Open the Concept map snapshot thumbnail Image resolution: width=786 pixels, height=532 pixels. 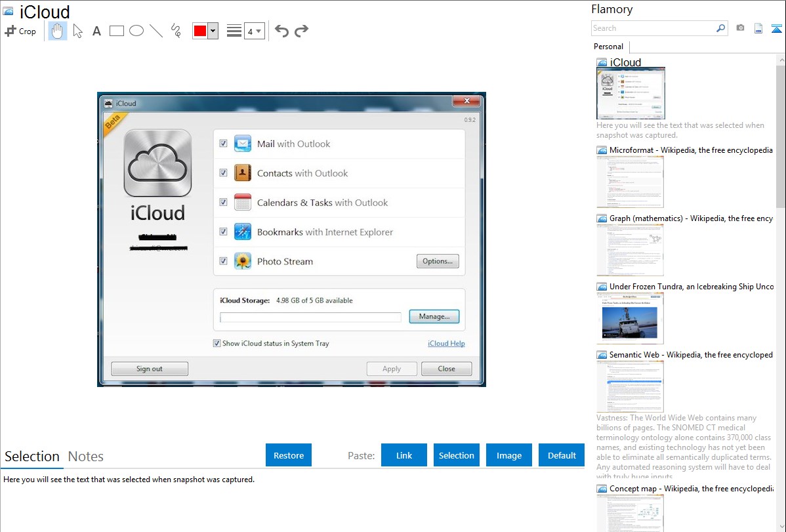click(x=630, y=513)
